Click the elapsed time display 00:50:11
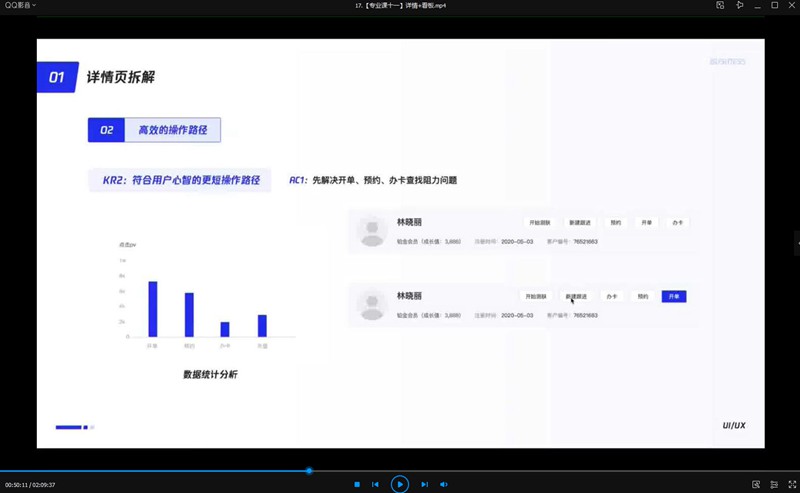Viewport: 800px width, 493px height. (18, 484)
